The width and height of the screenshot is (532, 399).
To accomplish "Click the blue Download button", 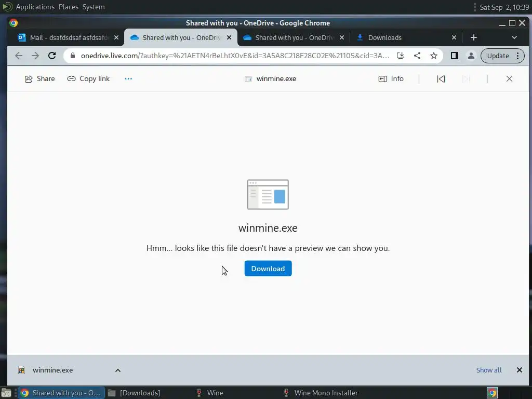I will tap(268, 269).
